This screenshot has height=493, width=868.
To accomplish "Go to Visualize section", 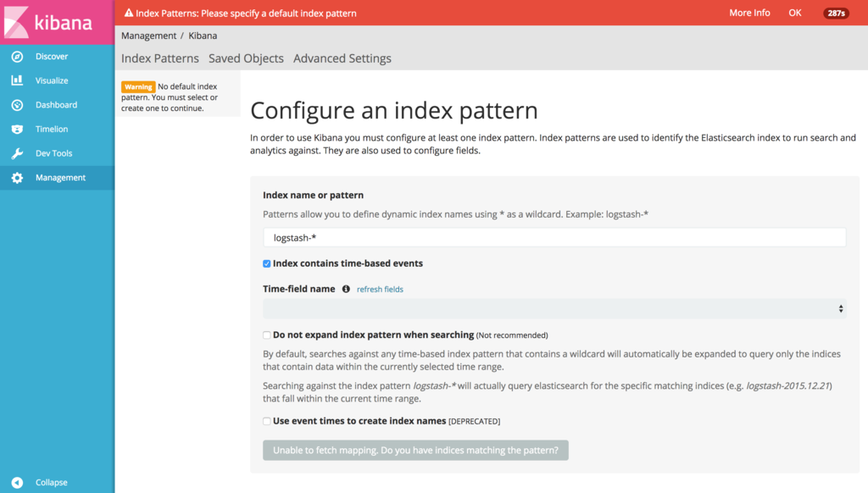I will [x=52, y=80].
